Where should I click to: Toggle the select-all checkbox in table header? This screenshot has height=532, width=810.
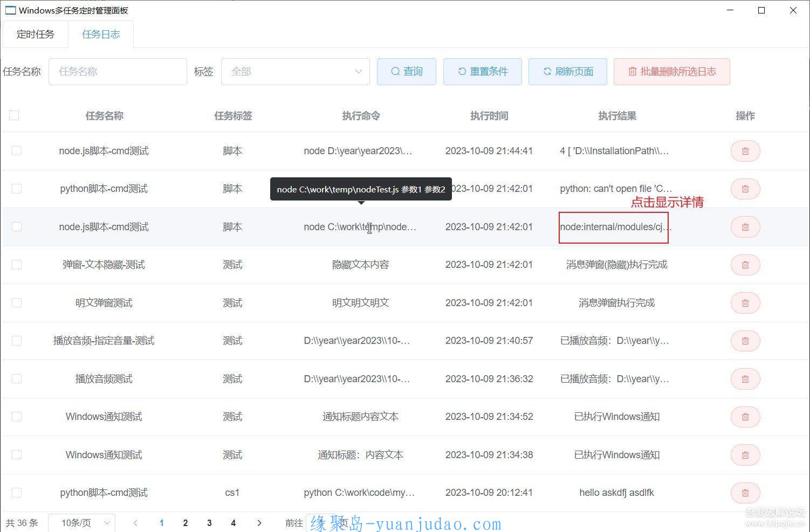click(14, 115)
